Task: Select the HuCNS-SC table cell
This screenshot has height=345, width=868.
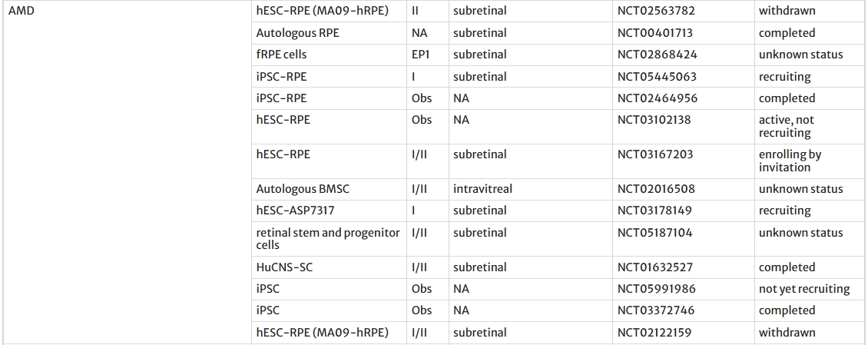Action: coord(284,267)
